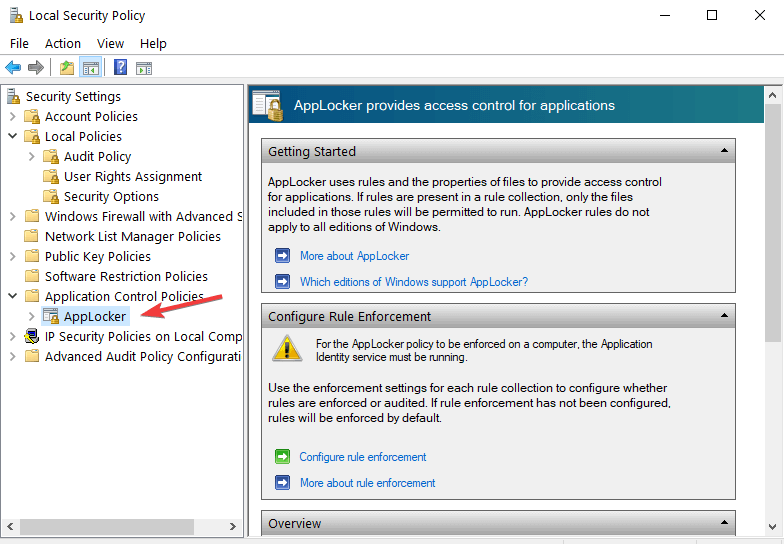The width and height of the screenshot is (784, 544).
Task: Click the Account Policies folder icon
Action: point(32,116)
